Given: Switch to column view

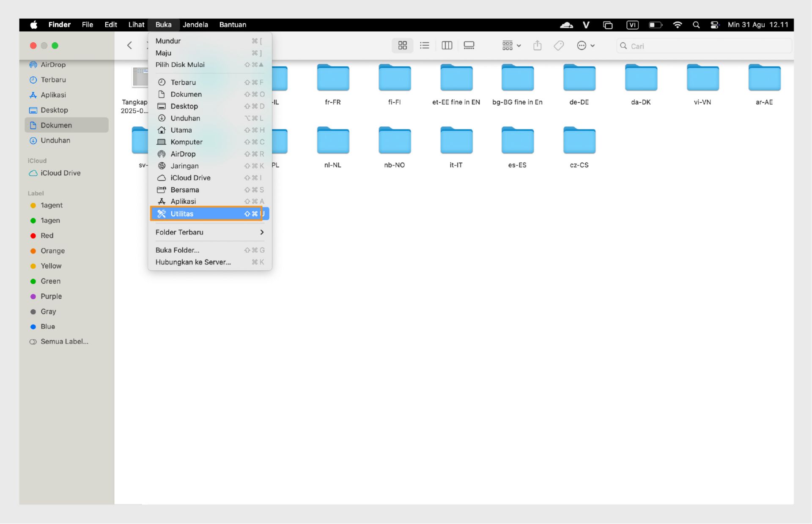Looking at the screenshot, I should [x=447, y=46].
